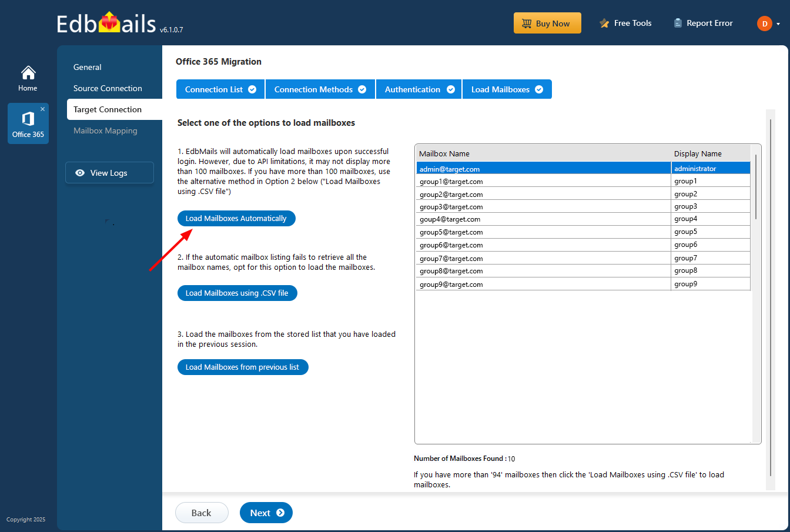The height and width of the screenshot is (532, 790).
Task: Expand the user account dropdown arrow
Action: click(x=778, y=24)
